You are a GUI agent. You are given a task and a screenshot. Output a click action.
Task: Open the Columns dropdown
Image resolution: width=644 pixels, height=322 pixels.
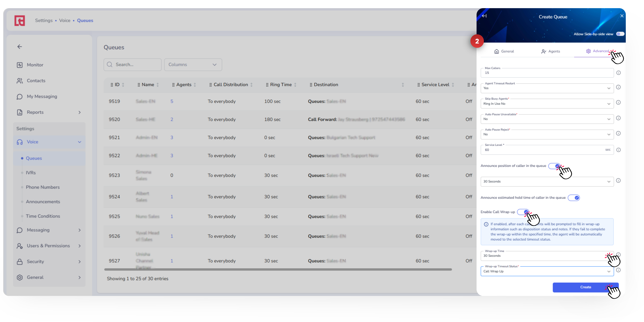coord(193,65)
